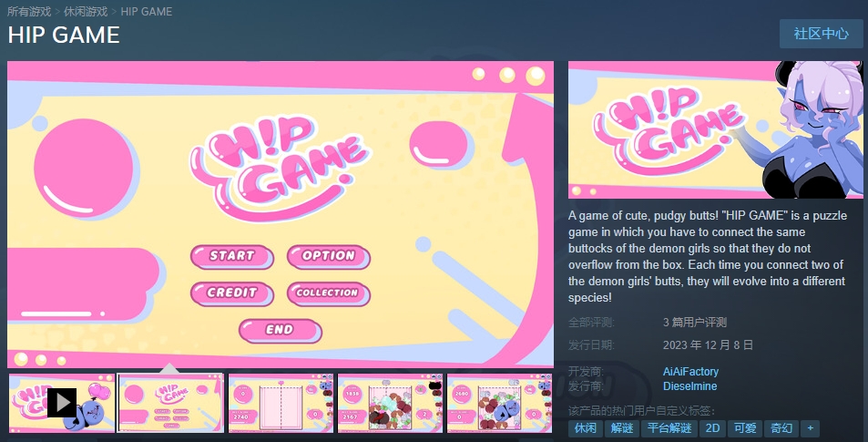The image size is (868, 442).
Task: Click the CREDIT button in main screenshot
Action: [x=232, y=293]
